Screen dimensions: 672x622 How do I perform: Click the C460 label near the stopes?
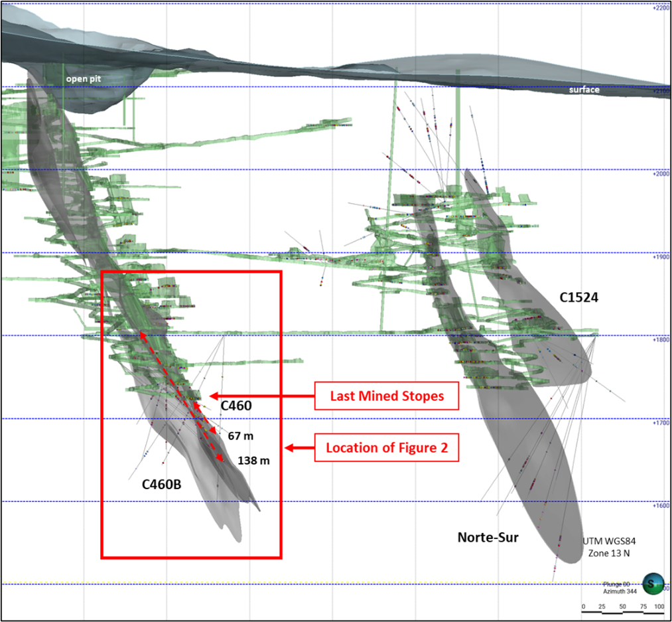pos(235,406)
